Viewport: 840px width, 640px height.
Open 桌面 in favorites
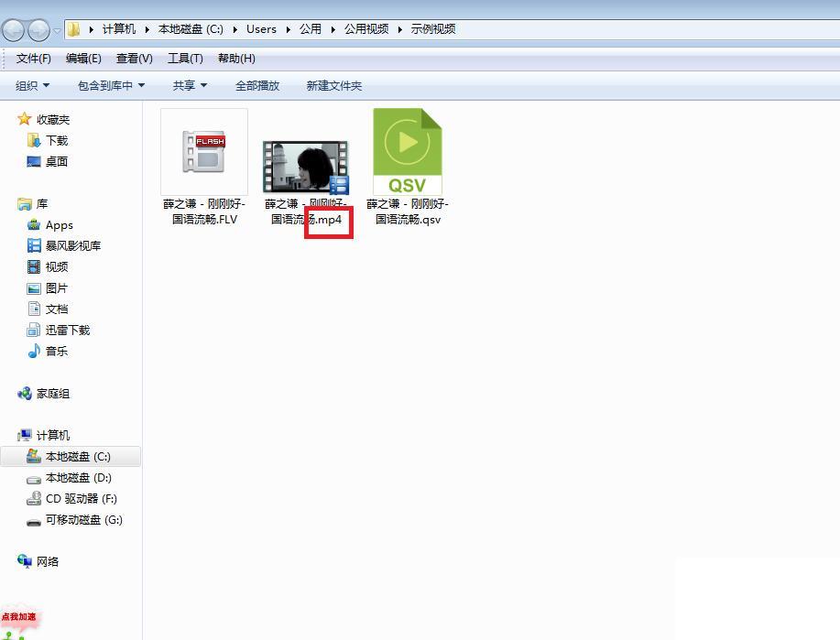click(x=57, y=161)
